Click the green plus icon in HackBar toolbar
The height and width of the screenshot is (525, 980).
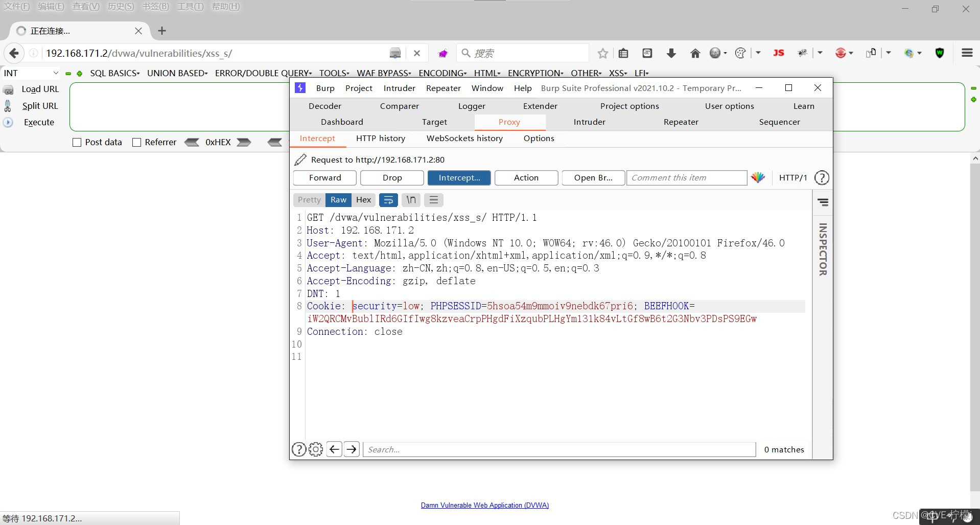point(80,74)
